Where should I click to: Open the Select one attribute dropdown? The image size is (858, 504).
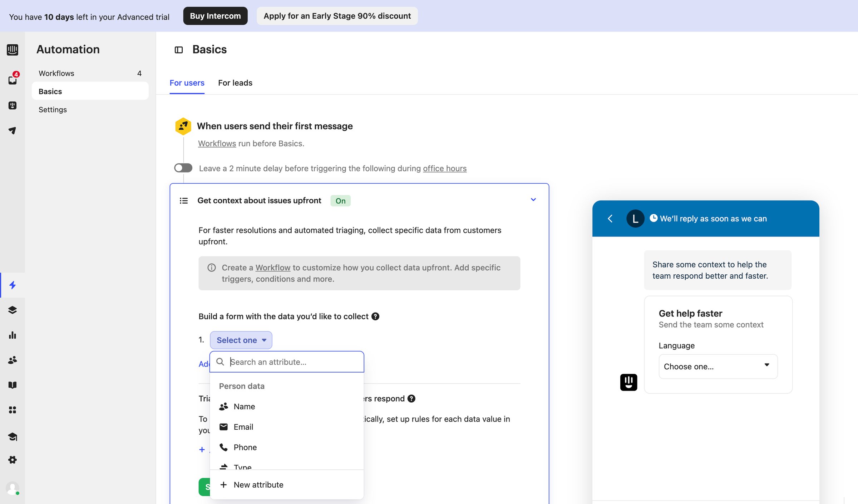click(x=241, y=340)
